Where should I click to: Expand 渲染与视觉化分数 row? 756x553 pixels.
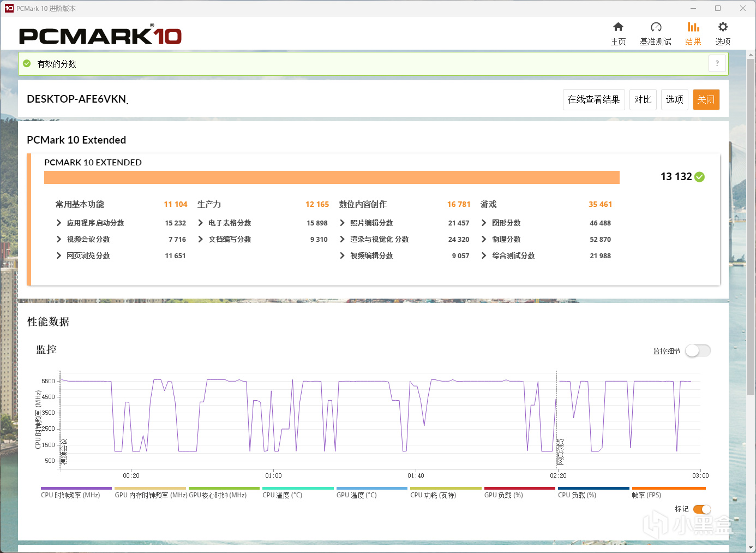pyautogui.click(x=343, y=239)
